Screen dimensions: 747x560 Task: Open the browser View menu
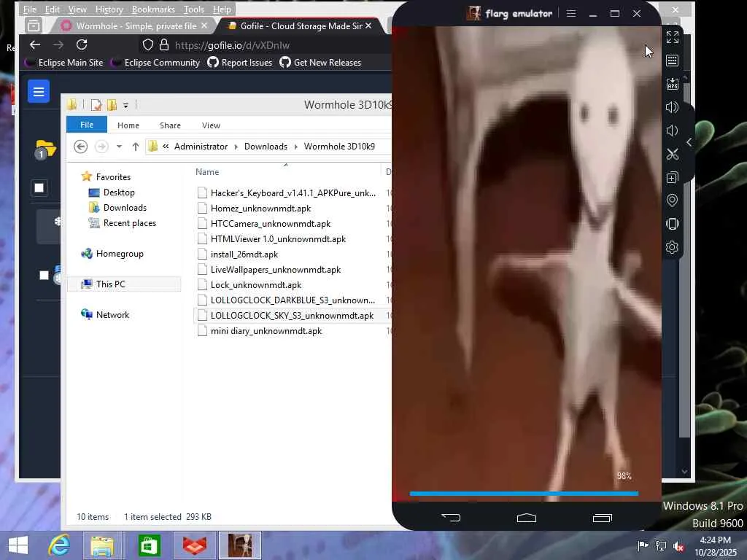pyautogui.click(x=77, y=9)
